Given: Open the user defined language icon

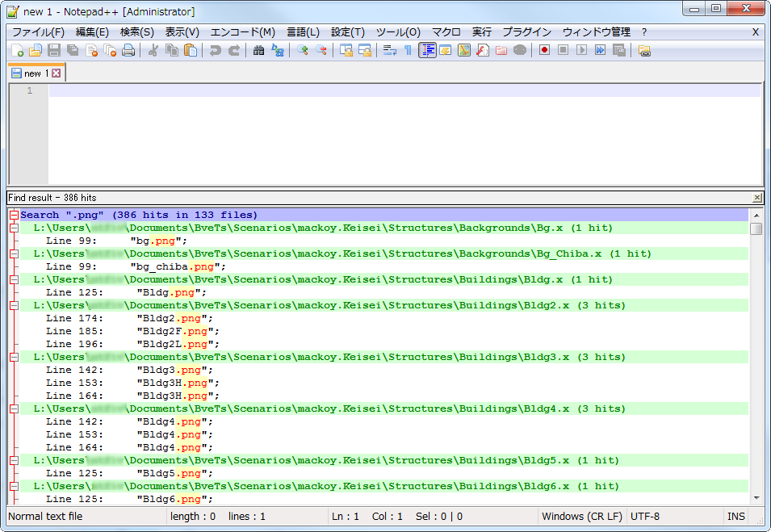Looking at the screenshot, I should click(446, 50).
